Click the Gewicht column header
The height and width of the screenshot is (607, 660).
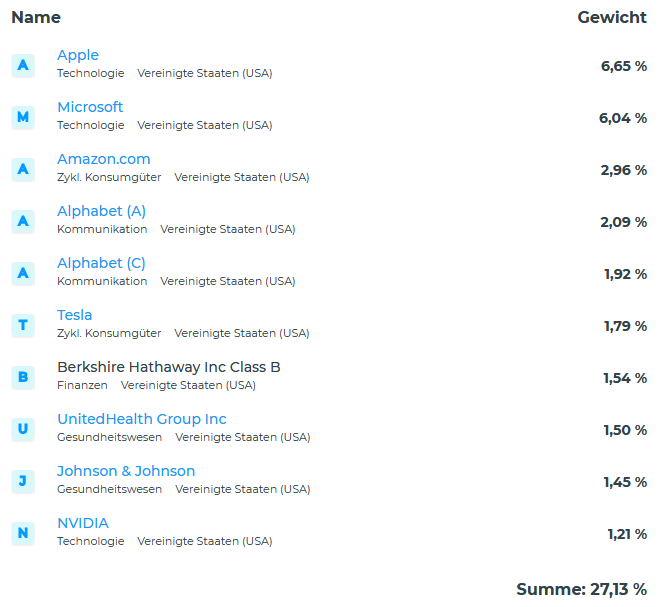tap(612, 17)
